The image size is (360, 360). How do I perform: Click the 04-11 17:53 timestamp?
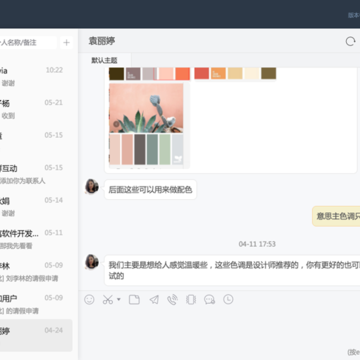click(x=257, y=244)
